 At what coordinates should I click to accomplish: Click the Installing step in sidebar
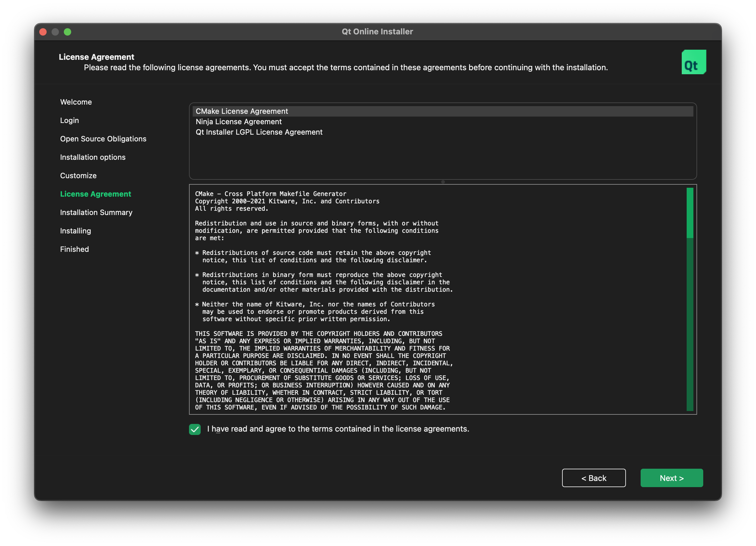click(75, 231)
